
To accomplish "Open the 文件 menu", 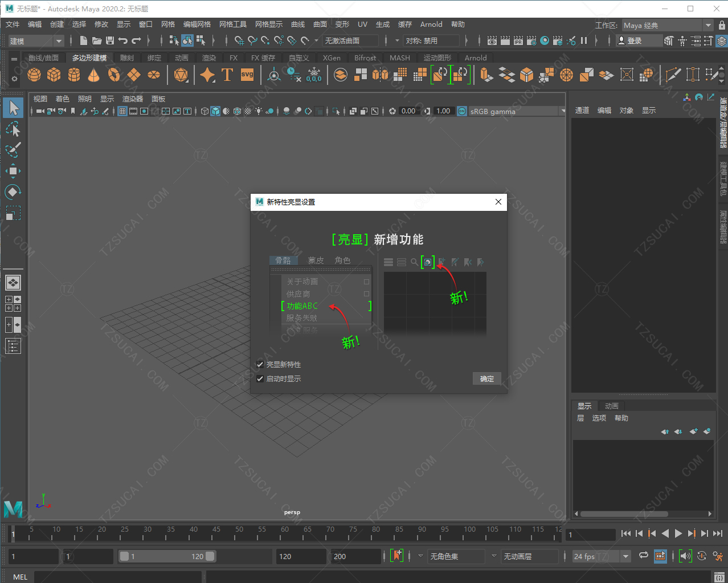I will [13, 25].
